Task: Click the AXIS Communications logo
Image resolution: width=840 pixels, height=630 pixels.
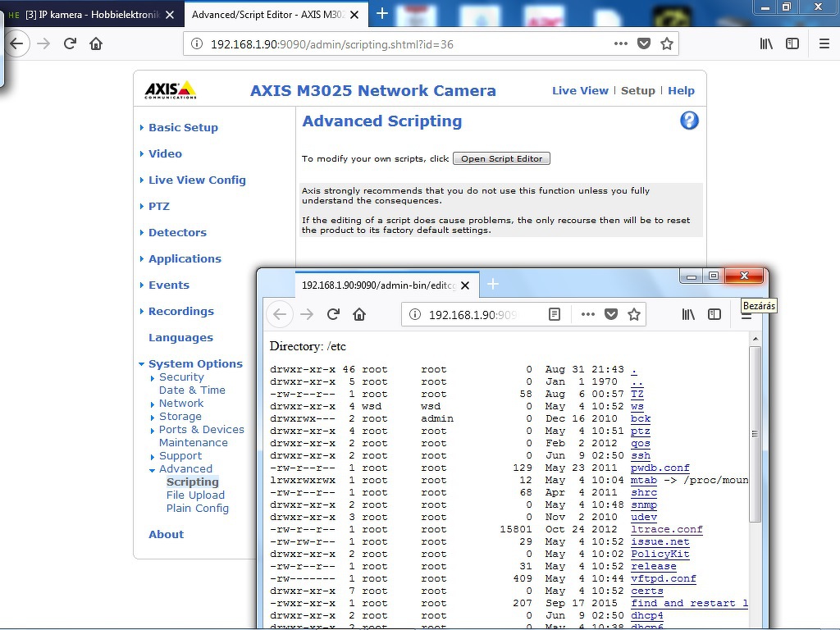Action: pyautogui.click(x=171, y=90)
